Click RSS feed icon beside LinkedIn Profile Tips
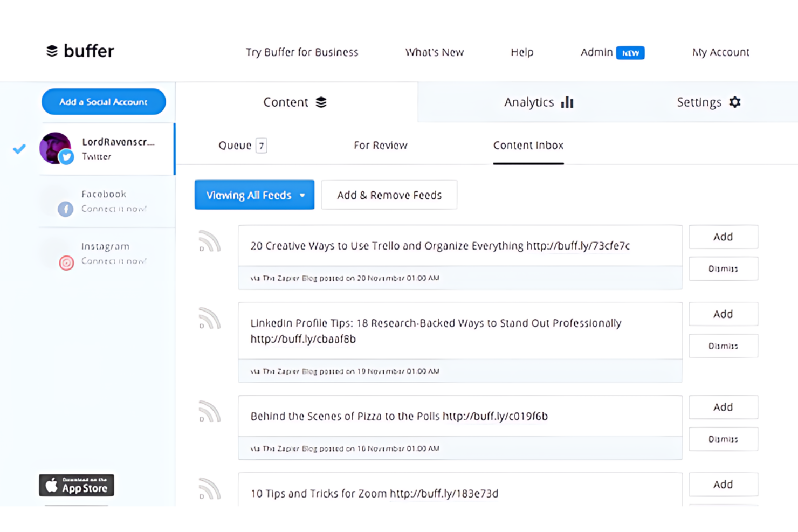Viewport: 798px width, 532px height. pyautogui.click(x=209, y=318)
